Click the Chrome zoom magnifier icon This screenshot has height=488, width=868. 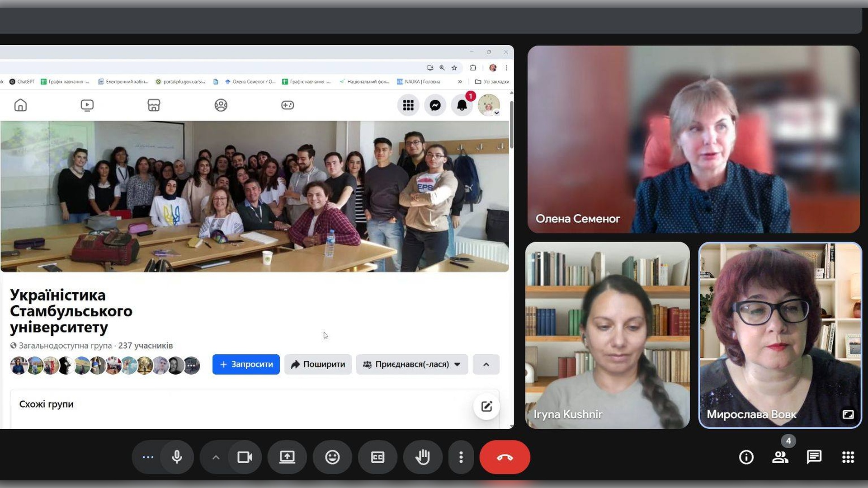[x=442, y=68]
